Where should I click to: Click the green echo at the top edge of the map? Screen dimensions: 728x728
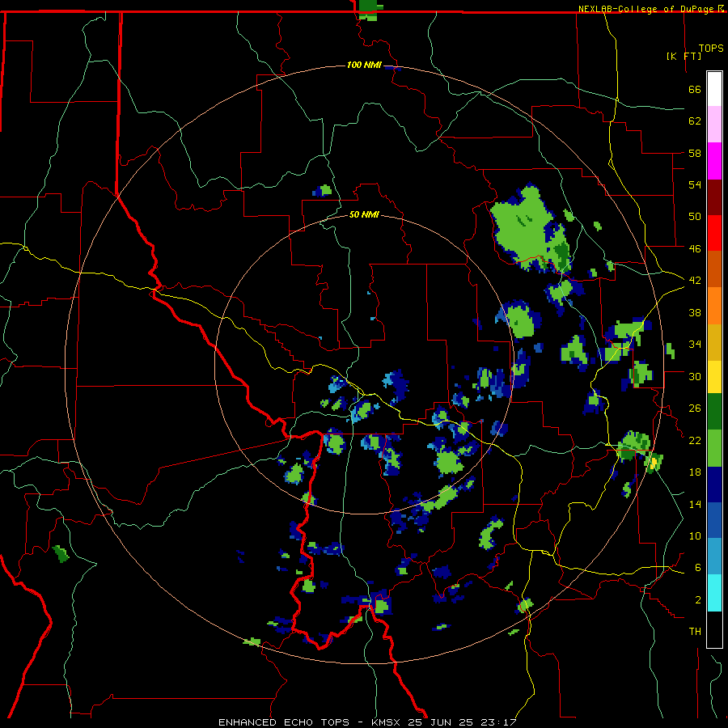(369, 9)
